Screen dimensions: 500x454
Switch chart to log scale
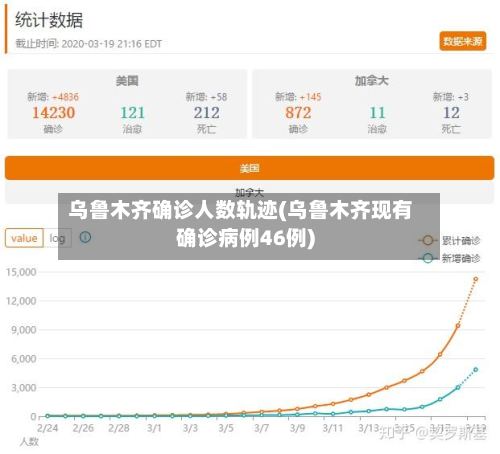(57, 238)
